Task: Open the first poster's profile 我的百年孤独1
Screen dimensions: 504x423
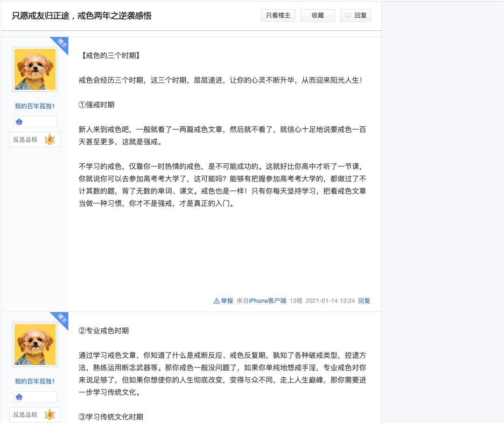Action: click(35, 106)
